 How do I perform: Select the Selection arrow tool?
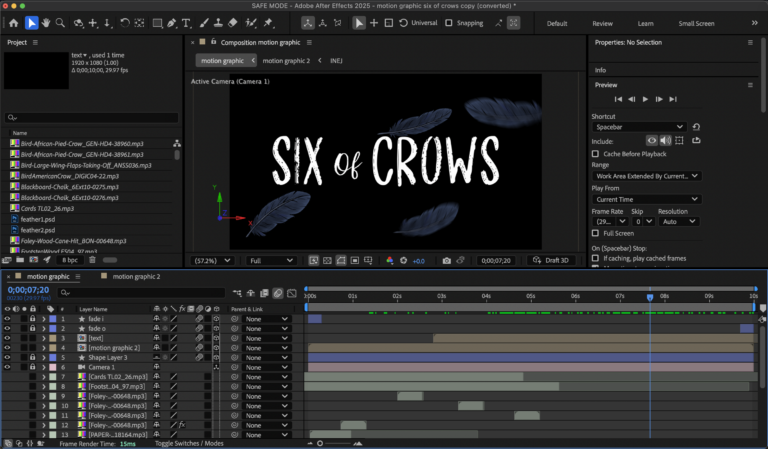click(x=31, y=23)
